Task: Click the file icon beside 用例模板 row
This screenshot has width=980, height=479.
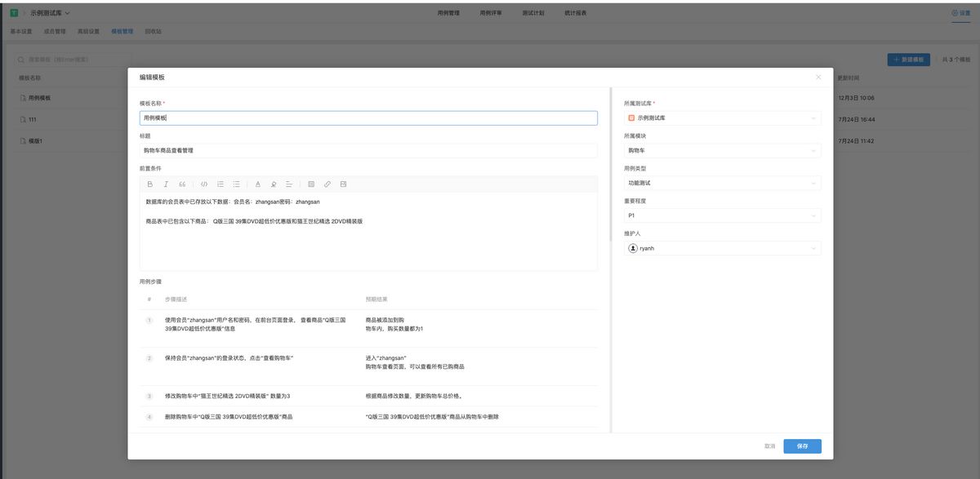Action: (23, 98)
